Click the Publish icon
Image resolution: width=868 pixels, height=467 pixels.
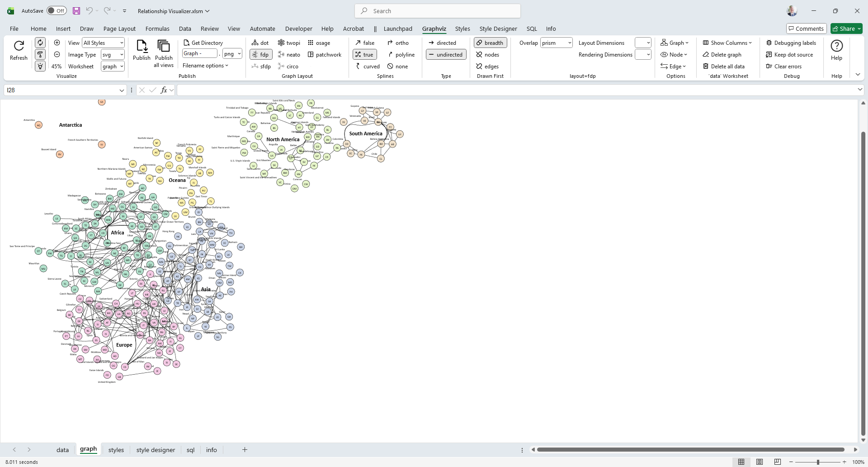(142, 46)
